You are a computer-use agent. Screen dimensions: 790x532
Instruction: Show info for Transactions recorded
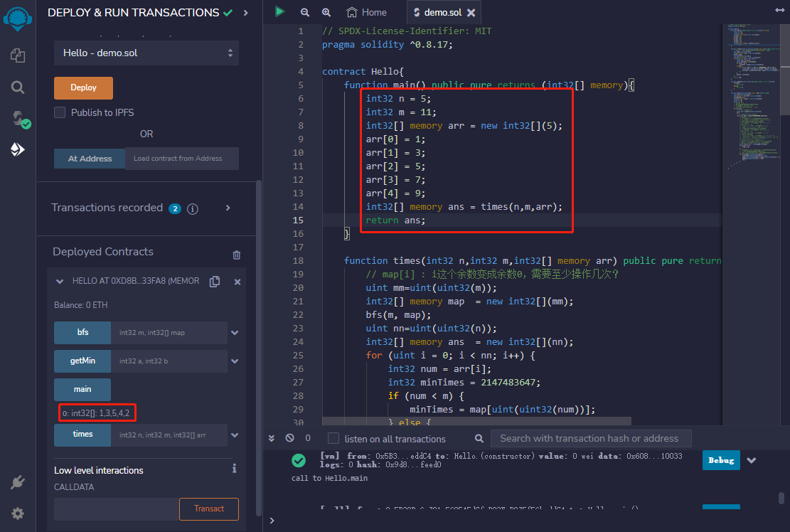pyautogui.click(x=193, y=208)
